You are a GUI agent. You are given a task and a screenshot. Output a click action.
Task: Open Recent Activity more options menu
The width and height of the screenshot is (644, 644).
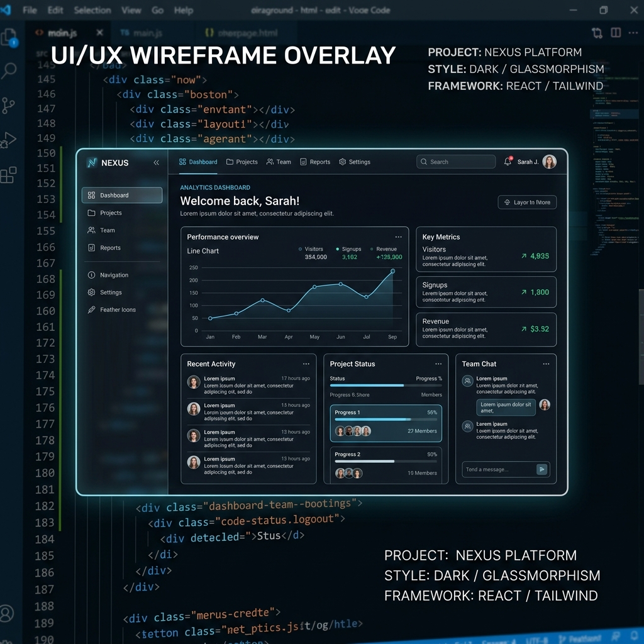[306, 364]
